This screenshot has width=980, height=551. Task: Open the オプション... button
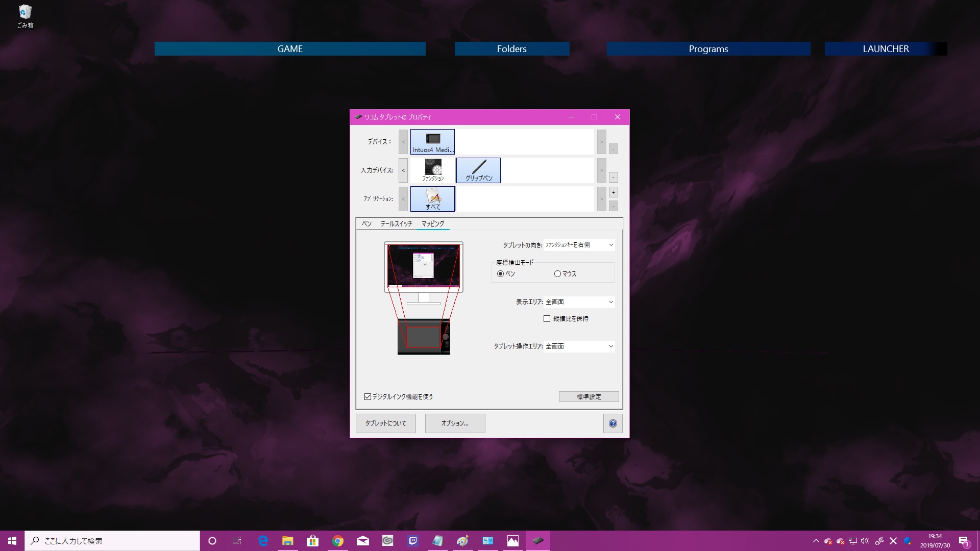pos(455,423)
